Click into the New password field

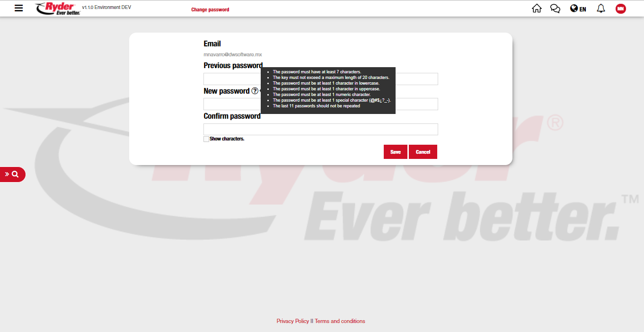416,104
